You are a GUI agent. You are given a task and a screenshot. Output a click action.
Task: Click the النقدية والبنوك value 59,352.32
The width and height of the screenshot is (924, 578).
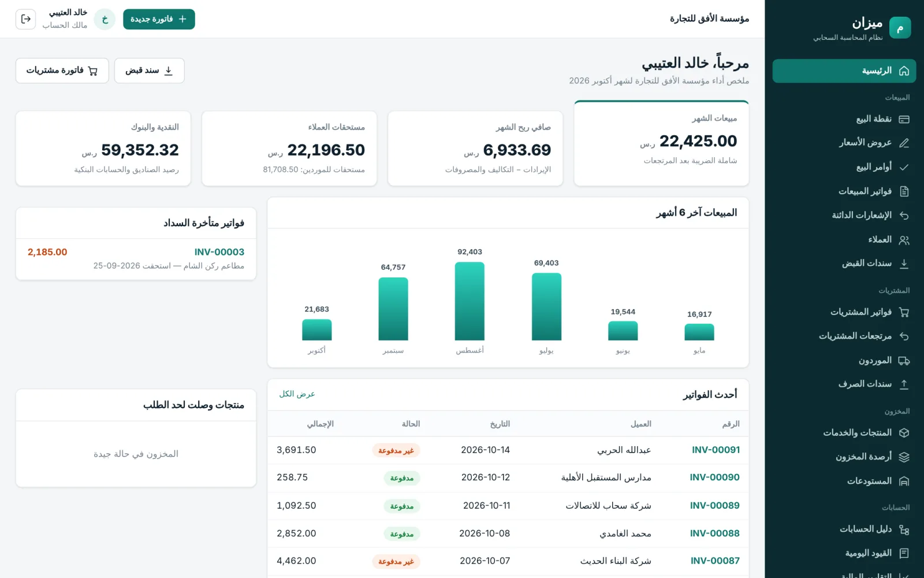(140, 150)
